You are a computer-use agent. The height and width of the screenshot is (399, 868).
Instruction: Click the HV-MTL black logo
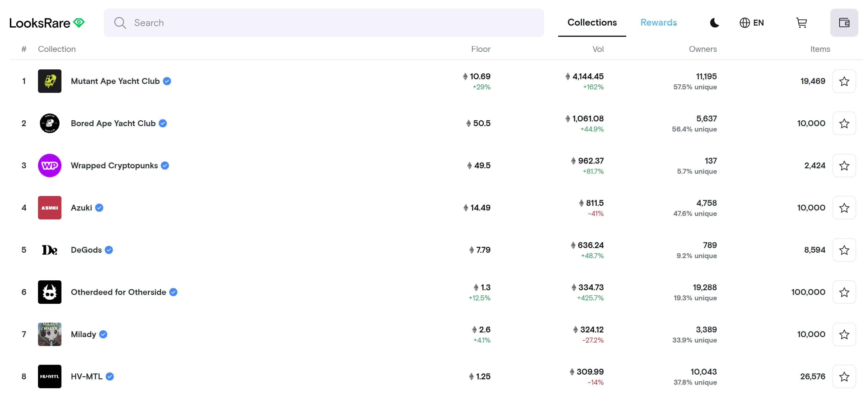(49, 376)
